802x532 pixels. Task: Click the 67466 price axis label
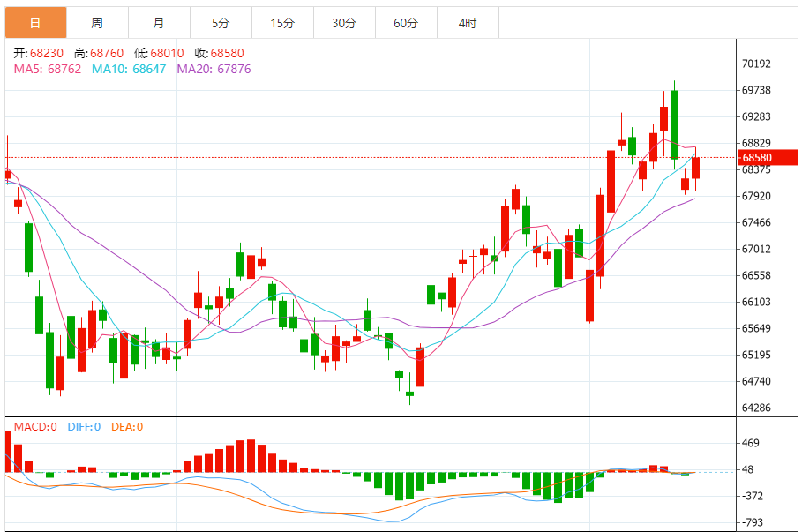pyautogui.click(x=756, y=222)
